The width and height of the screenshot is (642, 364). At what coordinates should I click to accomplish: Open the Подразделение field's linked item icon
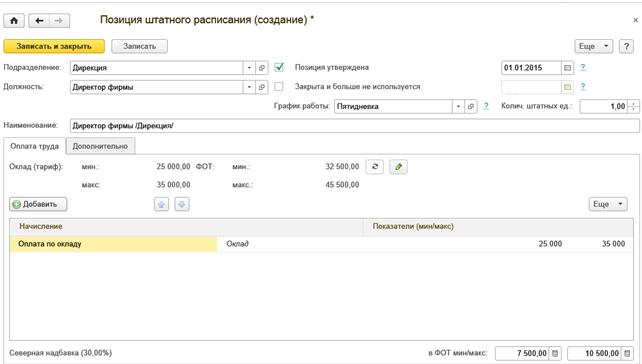[x=262, y=68]
